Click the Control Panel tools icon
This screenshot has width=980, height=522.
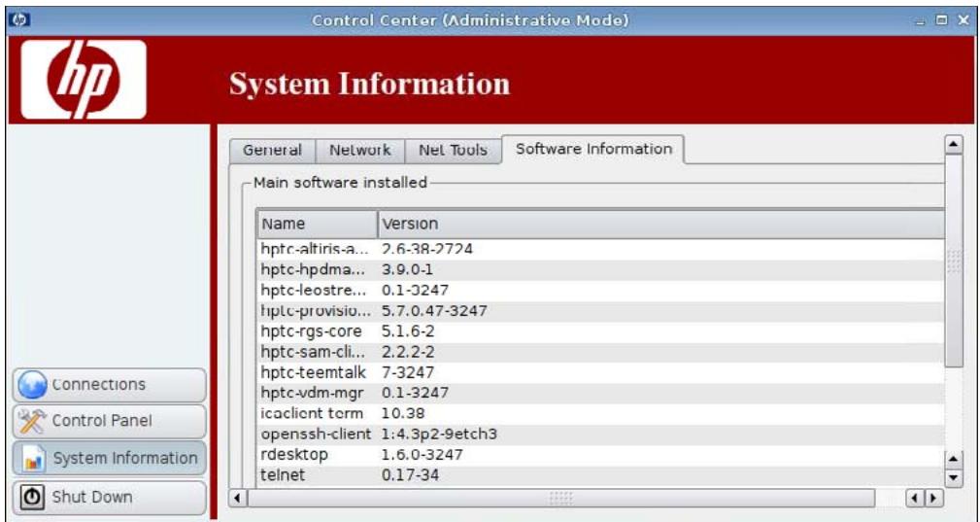(32, 421)
